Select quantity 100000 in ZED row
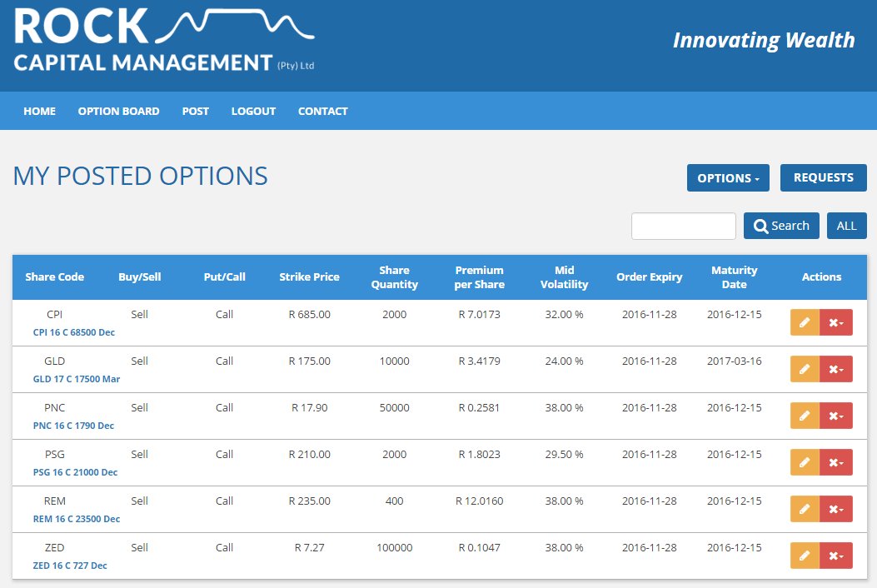Image resolution: width=877 pixels, height=588 pixels. pos(394,548)
